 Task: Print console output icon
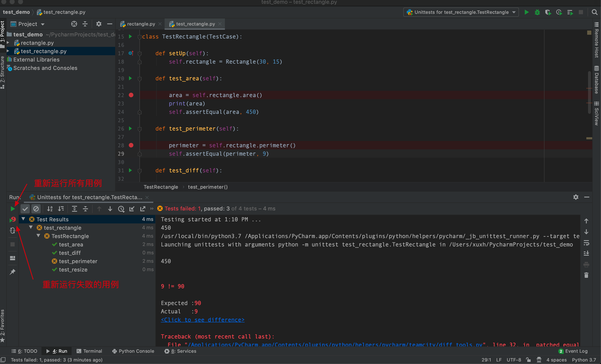(586, 264)
